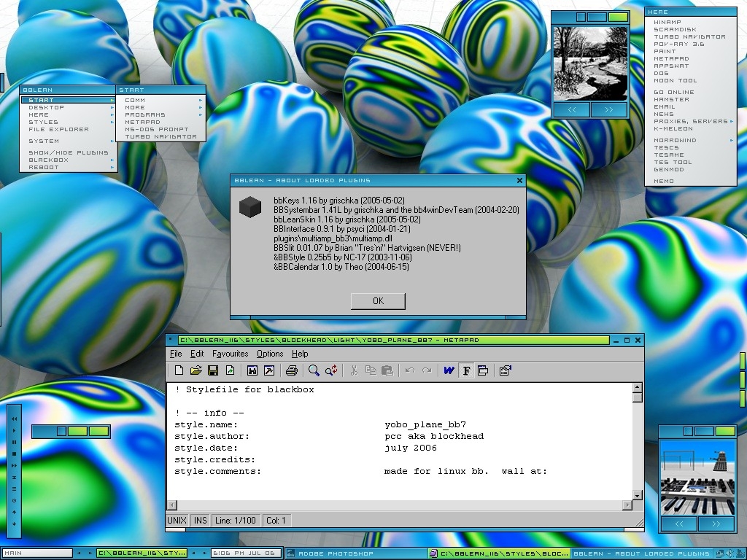
Task: Click the stop button on the vertical player bar
Action: coord(15,454)
